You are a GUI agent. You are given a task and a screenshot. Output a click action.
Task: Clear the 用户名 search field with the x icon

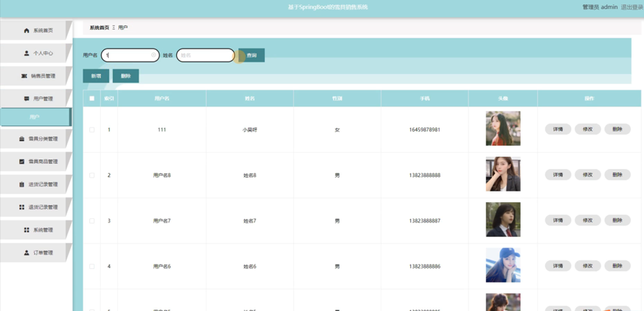[154, 54]
